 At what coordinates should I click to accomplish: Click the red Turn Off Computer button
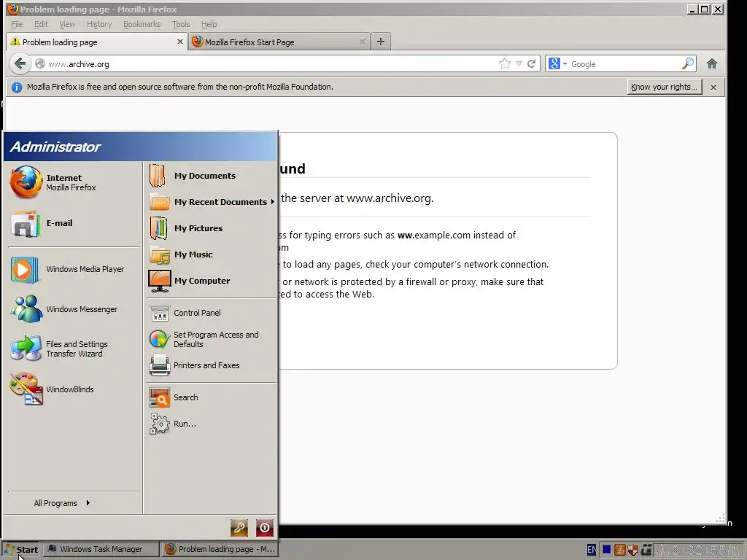click(264, 528)
